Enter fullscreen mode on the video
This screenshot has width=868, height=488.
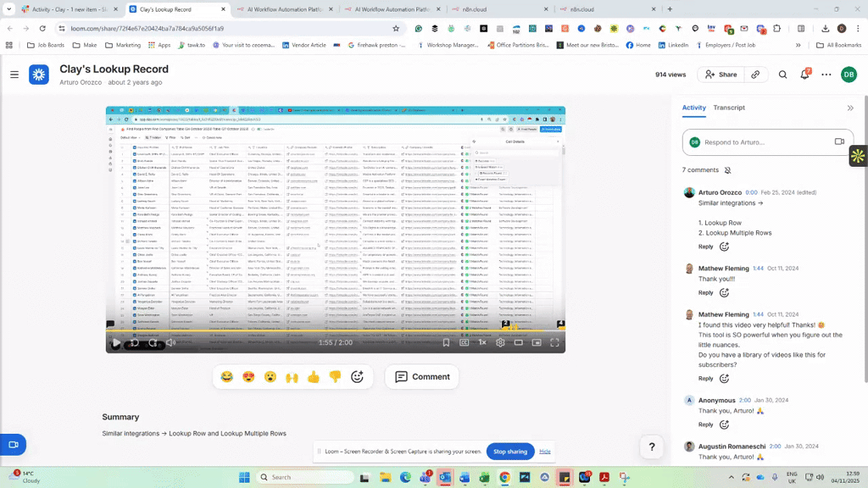click(x=554, y=342)
